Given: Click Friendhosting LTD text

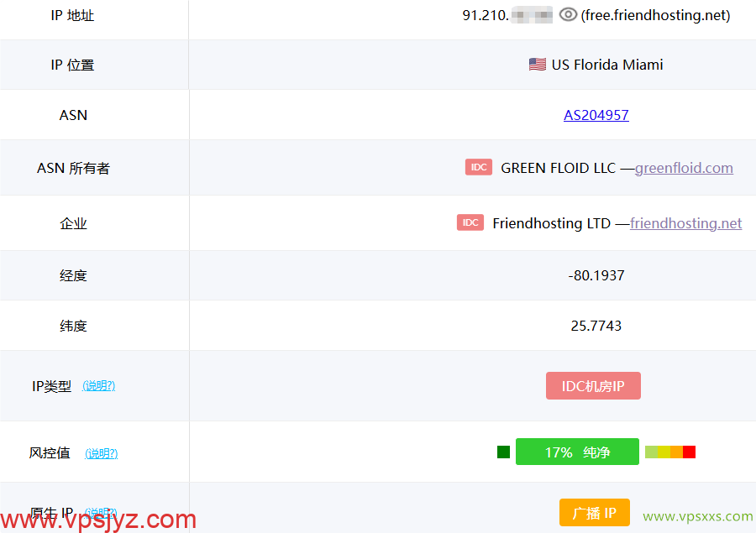Looking at the screenshot, I should 551,223.
